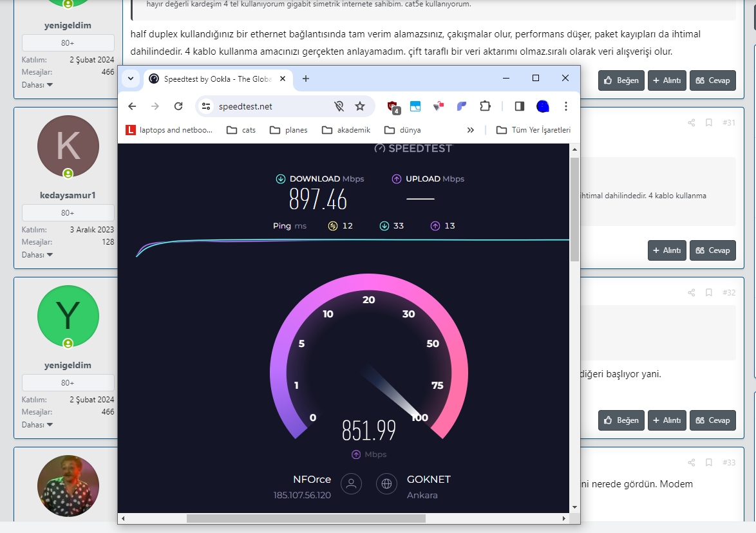This screenshot has width=756, height=533.
Task: Open the blue window extension icon
Action: [415, 106]
